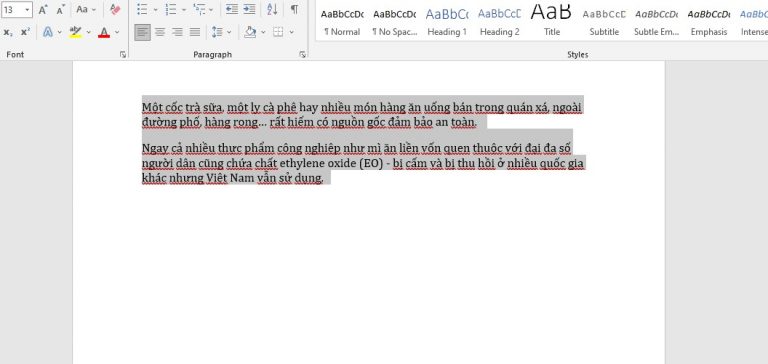Open the line spacing dropdown
This screenshot has height=364, width=768.
click(221, 32)
